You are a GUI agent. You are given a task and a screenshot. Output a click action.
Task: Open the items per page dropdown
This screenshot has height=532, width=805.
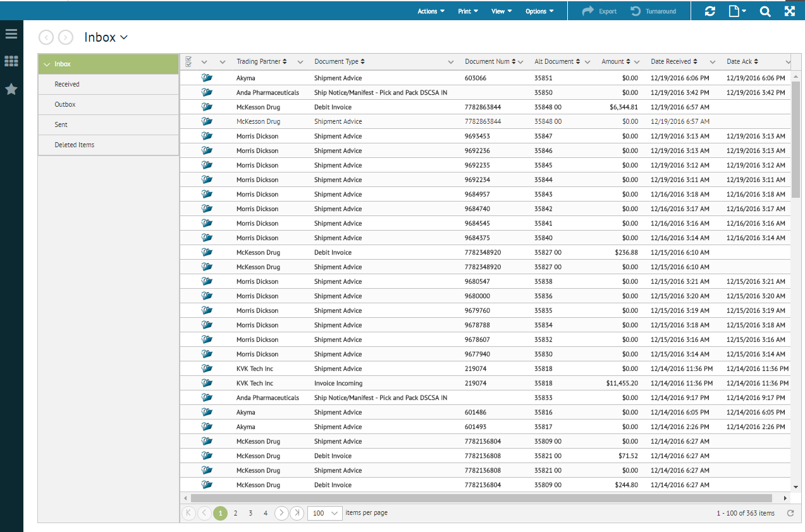click(324, 513)
